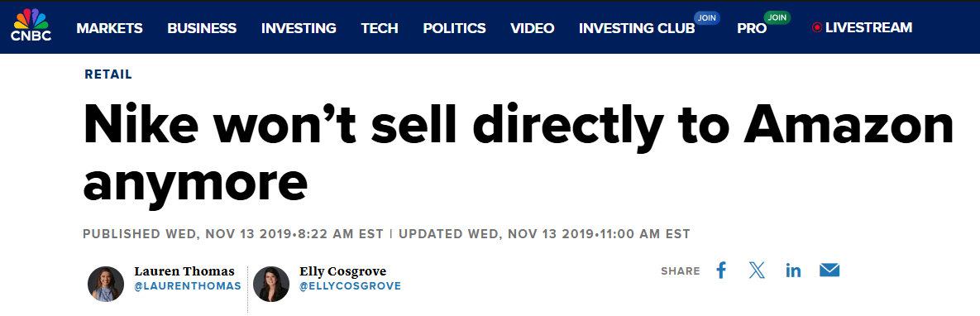Image resolution: width=980 pixels, height=316 pixels.
Task: Click the Pro JOIN badge
Action: pos(777,17)
